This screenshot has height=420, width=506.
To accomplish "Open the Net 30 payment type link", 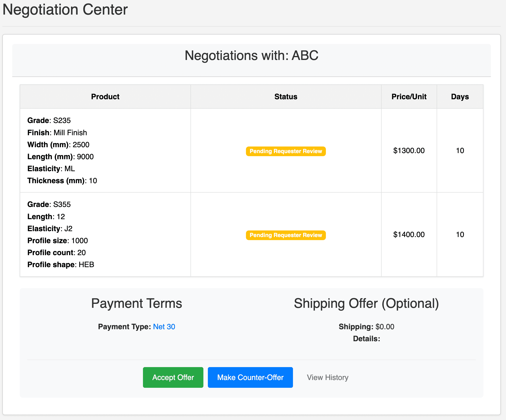I will coord(164,326).
